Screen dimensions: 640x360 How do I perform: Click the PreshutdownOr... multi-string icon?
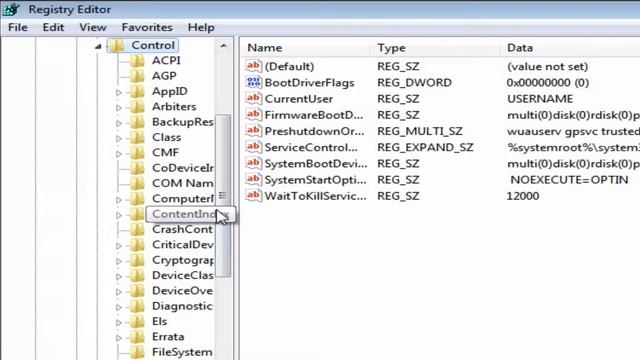(x=253, y=131)
